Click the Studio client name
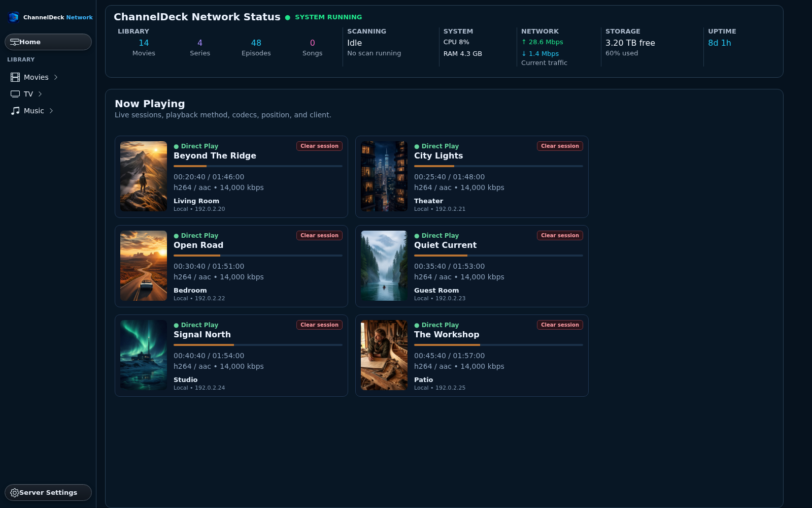The width and height of the screenshot is (812, 508). (x=186, y=380)
